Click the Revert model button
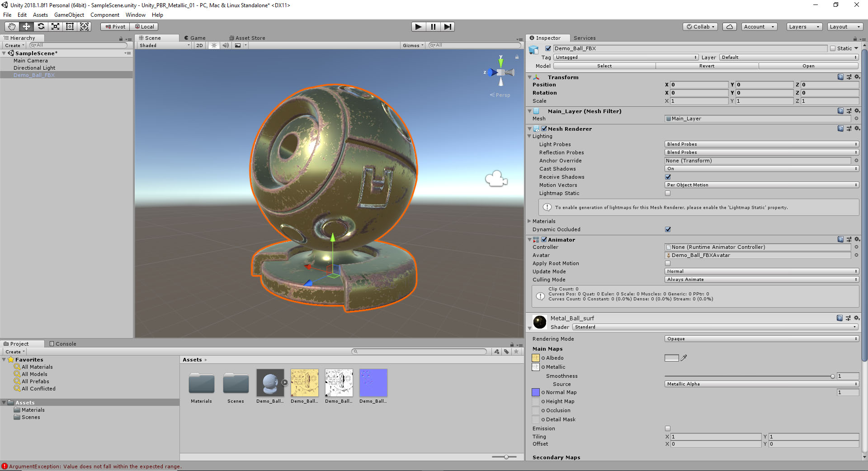Viewport: 868px width, 471px height. coord(707,66)
